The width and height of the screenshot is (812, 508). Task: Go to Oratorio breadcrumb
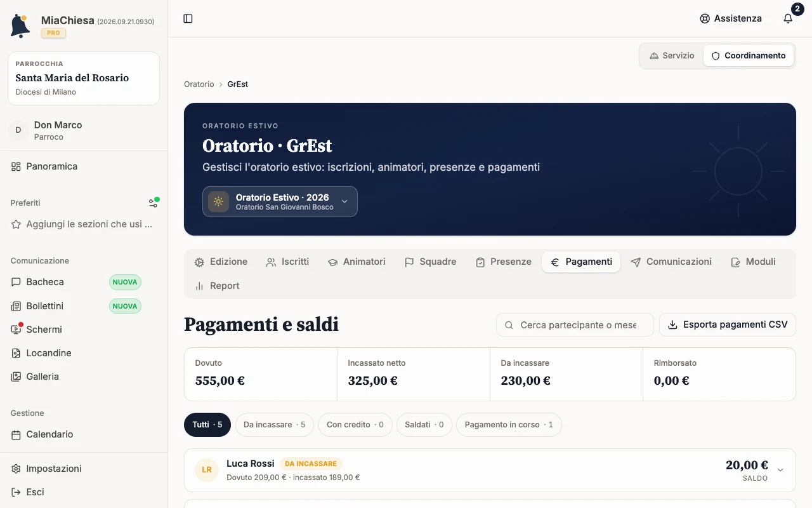[x=199, y=84]
